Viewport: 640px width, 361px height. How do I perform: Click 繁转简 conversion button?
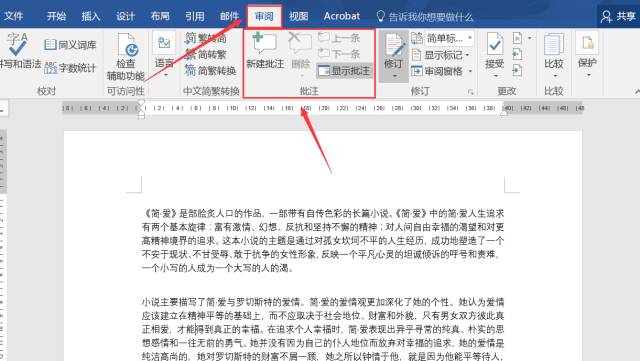click(x=206, y=38)
